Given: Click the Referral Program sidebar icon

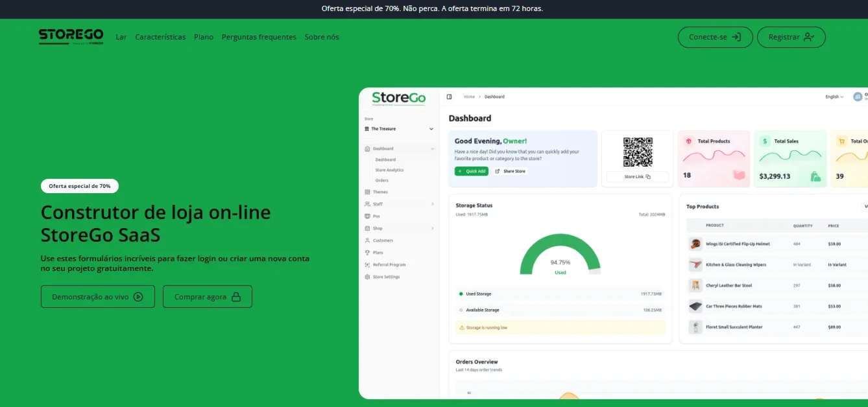Looking at the screenshot, I should 368,264.
